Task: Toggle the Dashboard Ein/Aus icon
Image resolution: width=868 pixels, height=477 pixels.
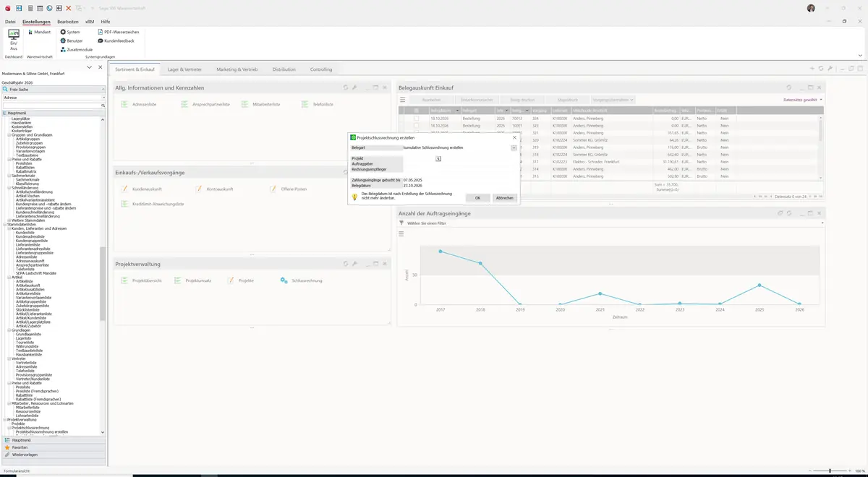Action: [14, 40]
